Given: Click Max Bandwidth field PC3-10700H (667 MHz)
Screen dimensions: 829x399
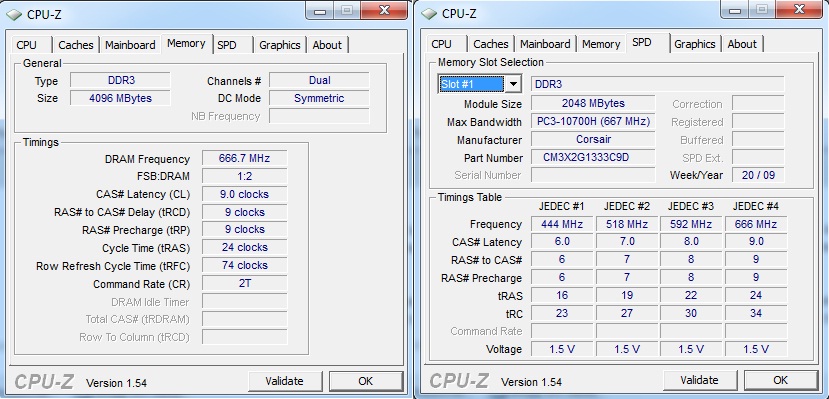Looking at the screenshot, I should [x=593, y=122].
